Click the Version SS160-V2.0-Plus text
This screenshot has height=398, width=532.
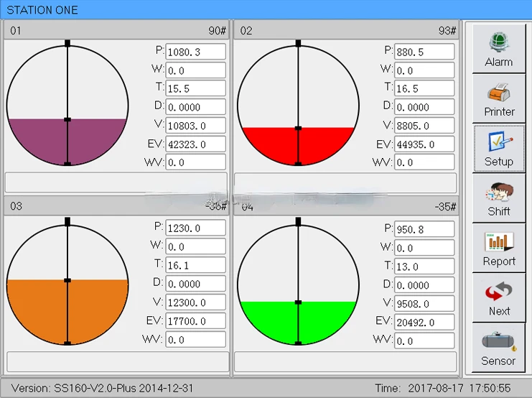tap(102, 388)
